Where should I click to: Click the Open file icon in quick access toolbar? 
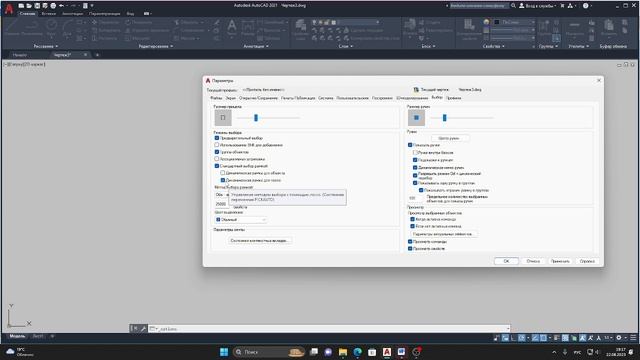(29, 6)
